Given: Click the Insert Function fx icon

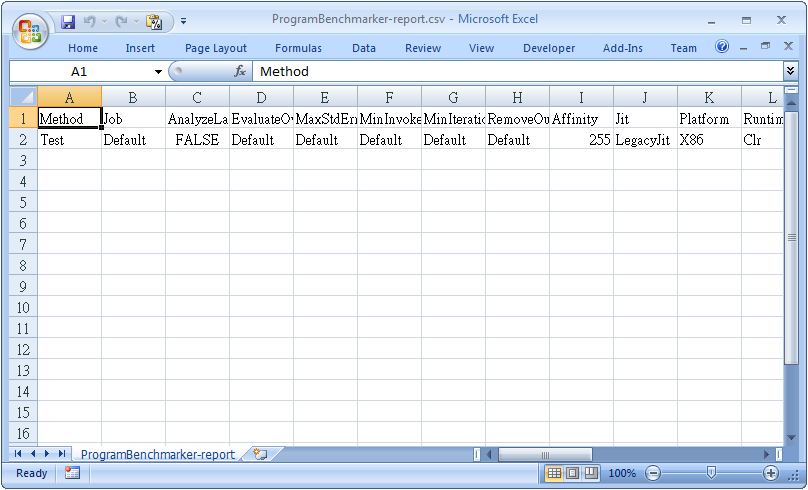Looking at the screenshot, I should [240, 71].
